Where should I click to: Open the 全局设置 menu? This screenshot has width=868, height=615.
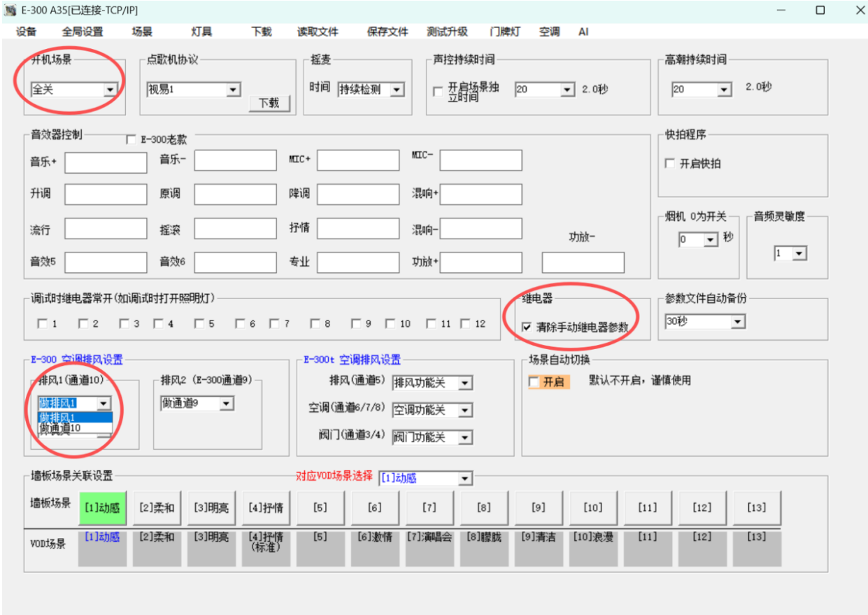pos(83,31)
